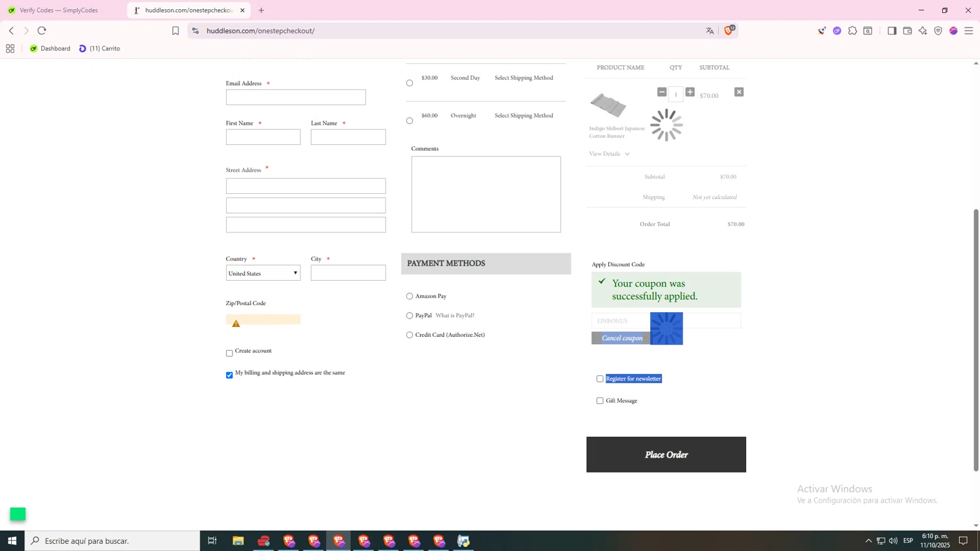Reload the checkout page
Image resolution: width=980 pixels, height=551 pixels.
pos(42,31)
